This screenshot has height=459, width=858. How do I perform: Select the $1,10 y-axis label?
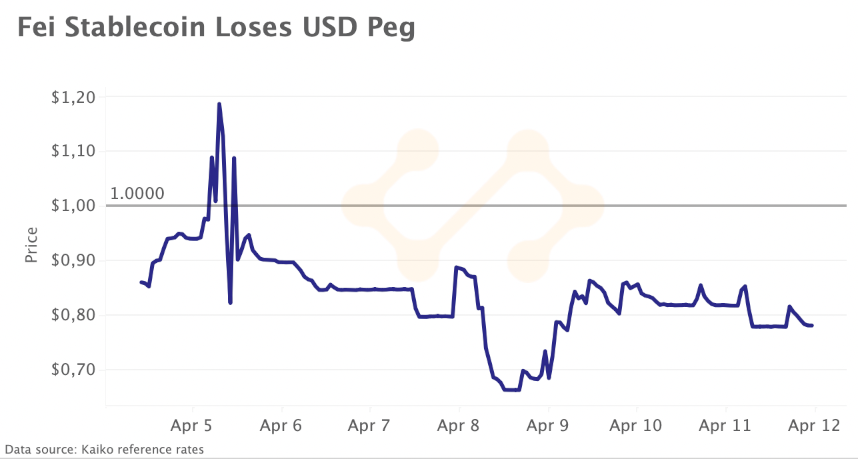point(74,151)
